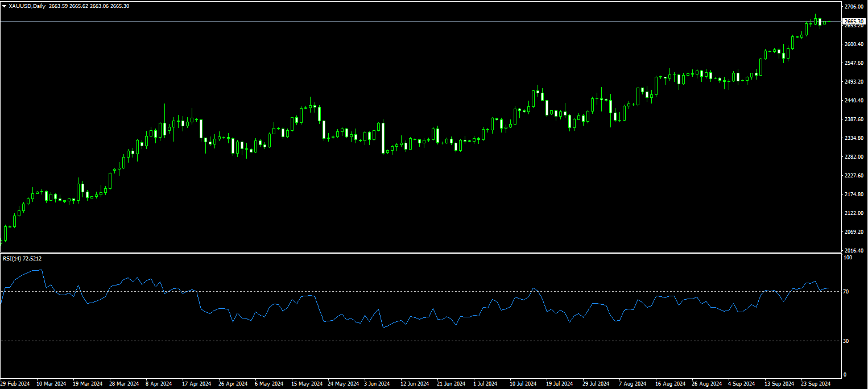The image size is (868, 389).
Task: Click the RSI 0 scale label
Action: tap(845, 375)
